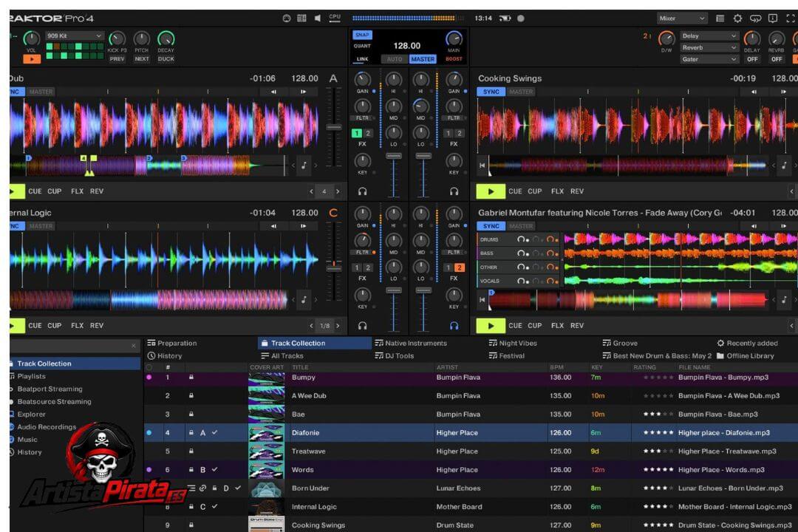798x532 pixels.
Task: Open the Reverb effect dropdown
Action: [x=709, y=47]
